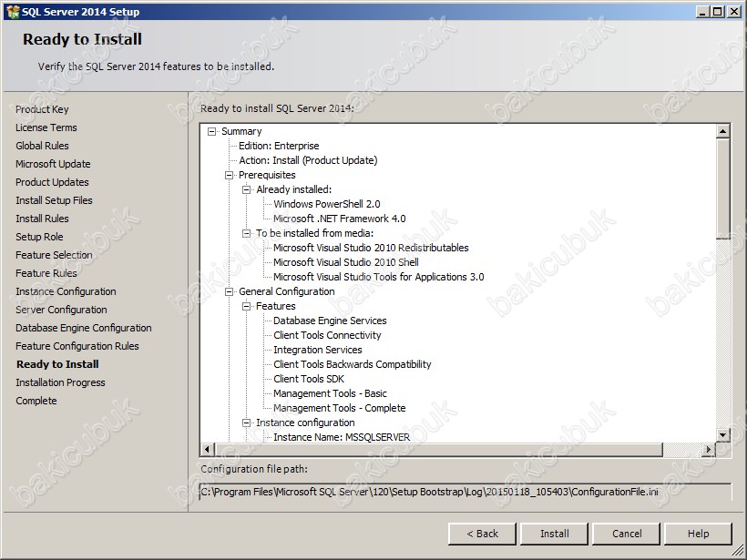The image size is (747, 560).
Task: Collapse the General Configuration node
Action: (x=230, y=291)
